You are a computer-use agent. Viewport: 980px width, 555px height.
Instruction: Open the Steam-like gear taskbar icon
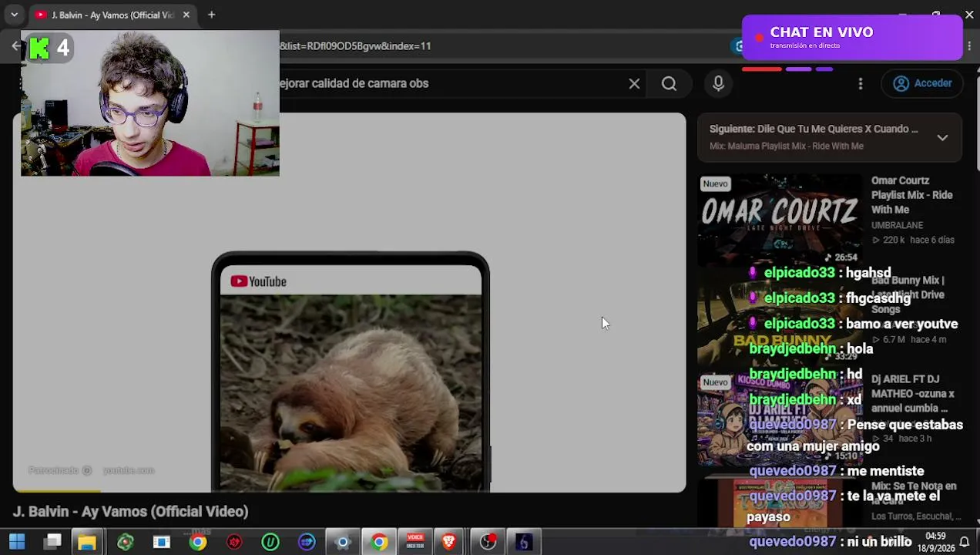[343, 542]
